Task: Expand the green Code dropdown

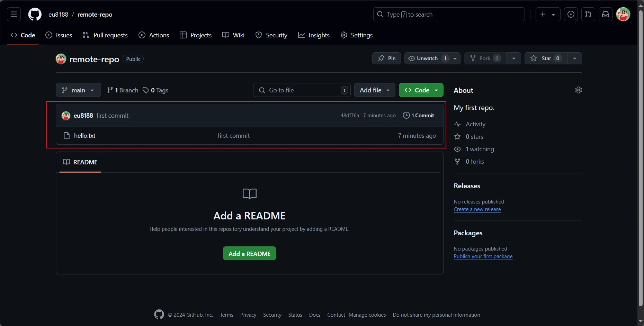Action: coord(421,90)
